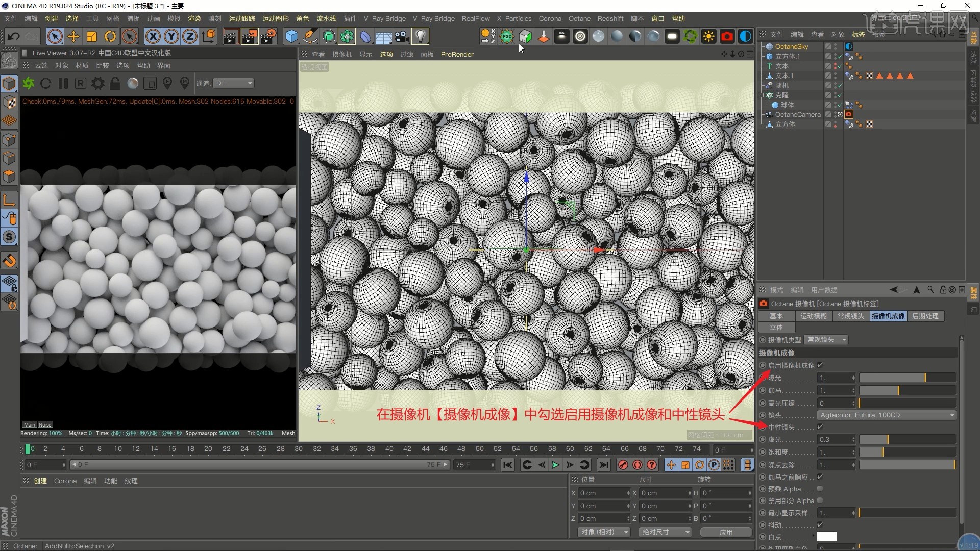Select the Rotate tool icon
Image resolution: width=980 pixels, height=551 pixels.
[x=110, y=36]
